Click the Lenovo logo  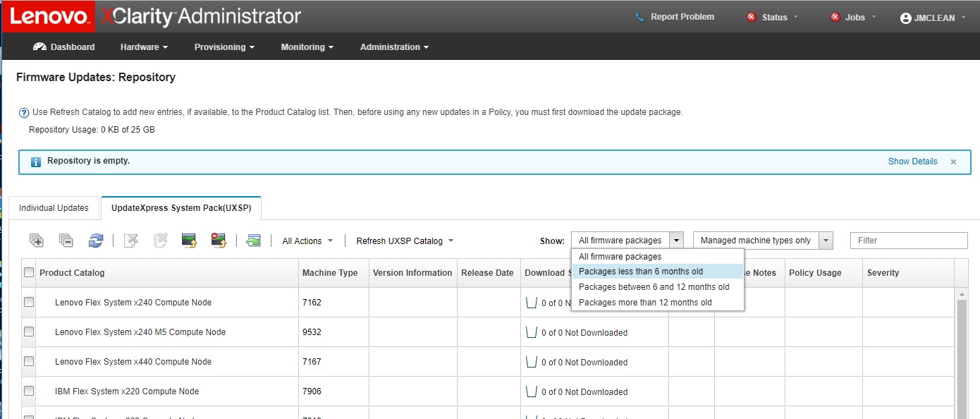(49, 16)
